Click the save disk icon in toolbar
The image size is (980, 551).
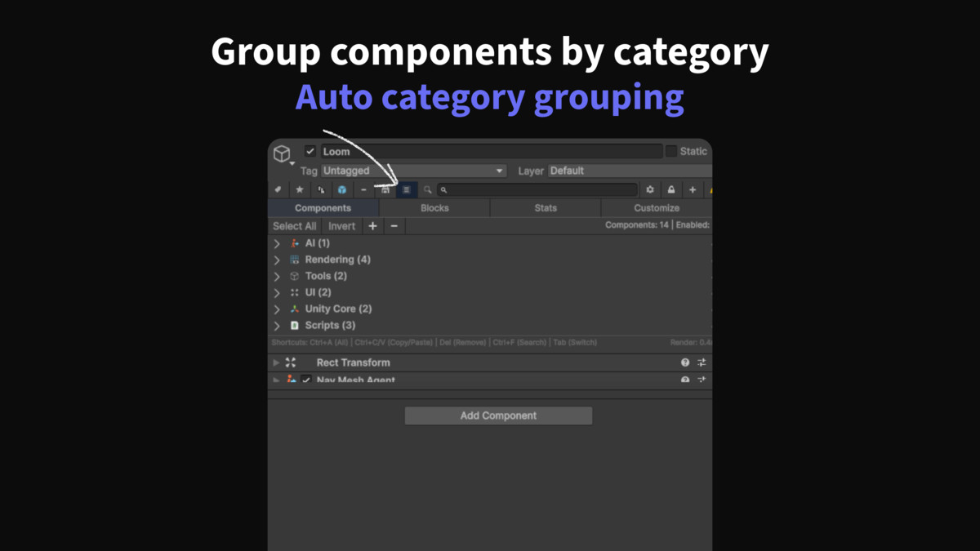click(x=385, y=190)
